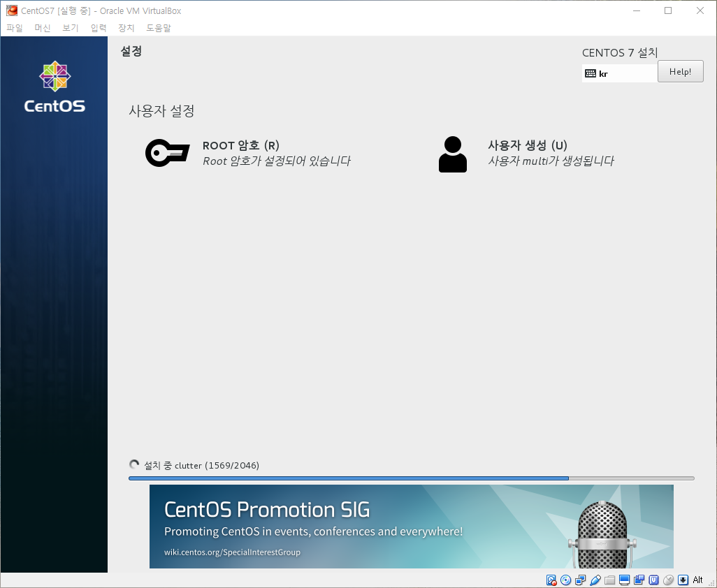Image resolution: width=717 pixels, height=588 pixels.
Task: Click the Help! button
Action: click(681, 71)
